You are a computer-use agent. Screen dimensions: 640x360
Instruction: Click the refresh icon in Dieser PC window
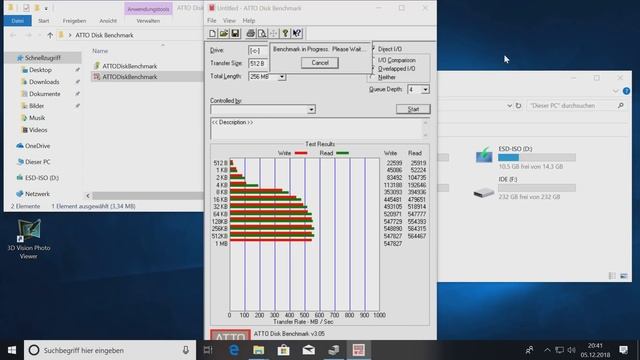coord(518,105)
